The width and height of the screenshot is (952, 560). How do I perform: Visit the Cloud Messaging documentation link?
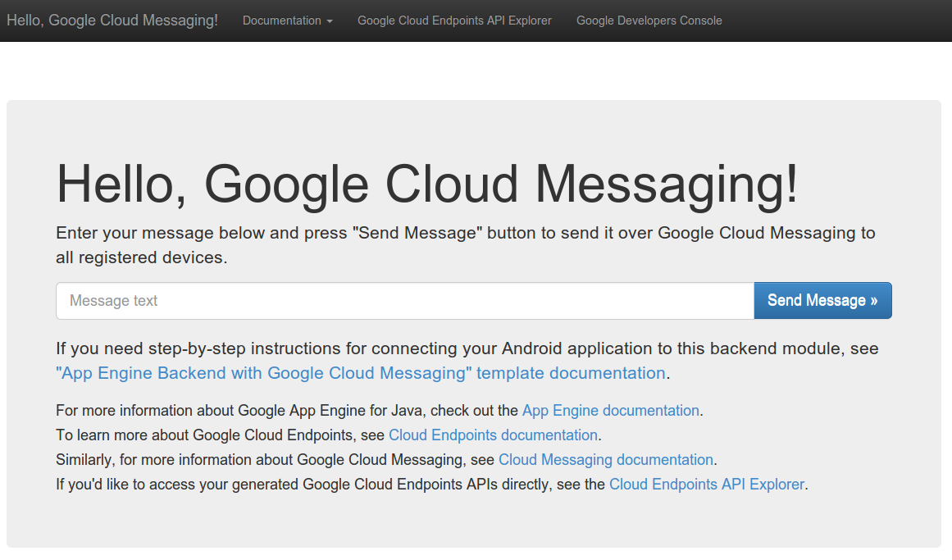point(606,460)
